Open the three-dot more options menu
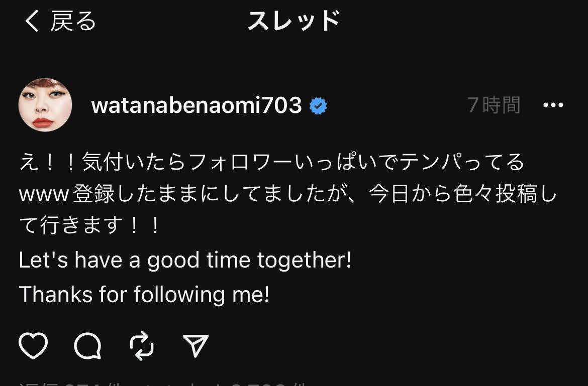588x386 pixels. 553,105
